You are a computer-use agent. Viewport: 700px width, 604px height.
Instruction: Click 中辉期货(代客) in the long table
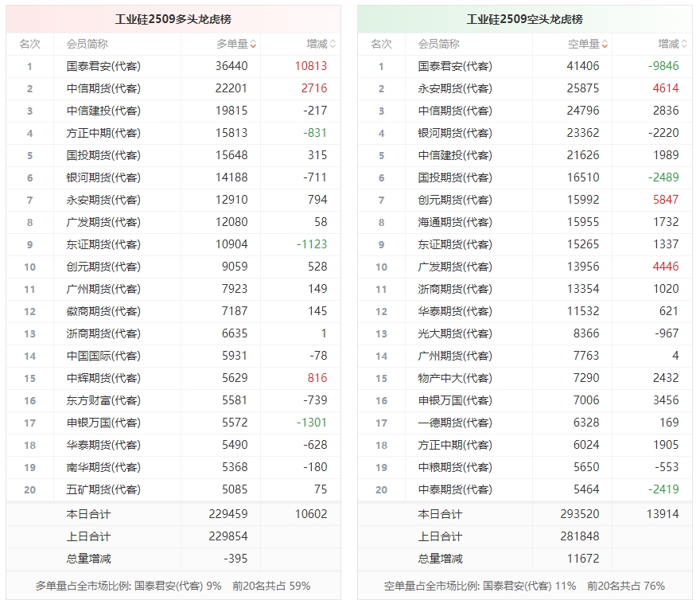(x=103, y=378)
